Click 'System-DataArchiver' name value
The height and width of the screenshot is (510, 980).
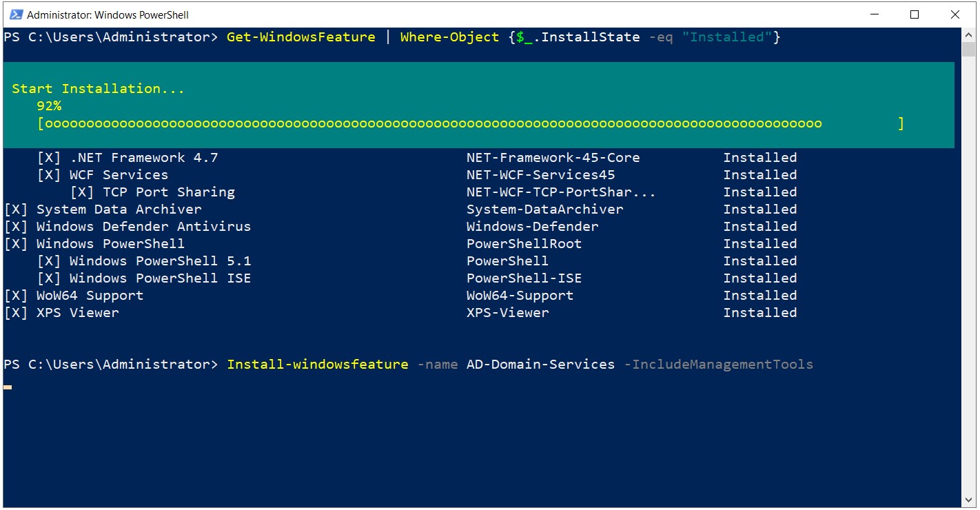click(x=545, y=210)
